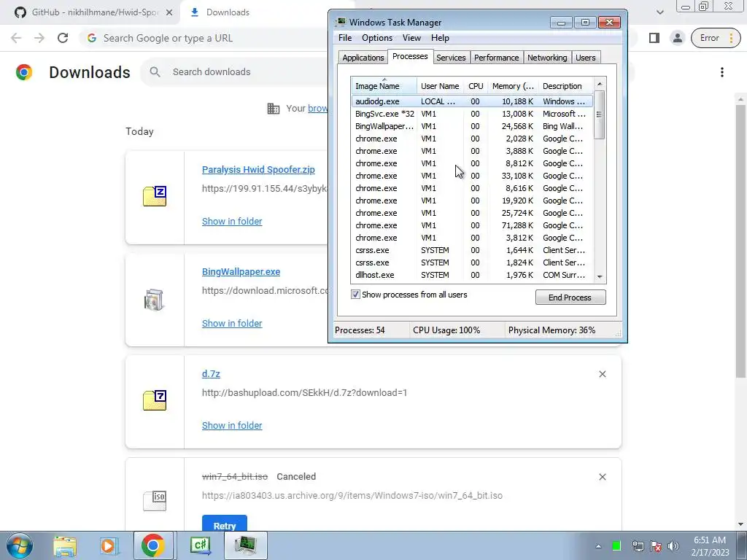Image resolution: width=747 pixels, height=560 pixels.
Task: Click the volume speaker tray icon
Action: (x=673, y=546)
